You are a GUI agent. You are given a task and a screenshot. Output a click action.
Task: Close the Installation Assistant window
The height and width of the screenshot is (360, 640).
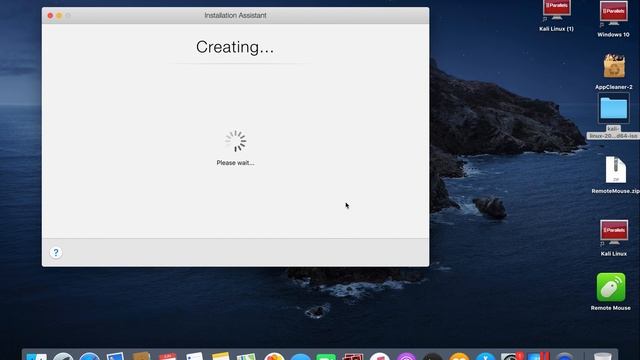point(50,16)
